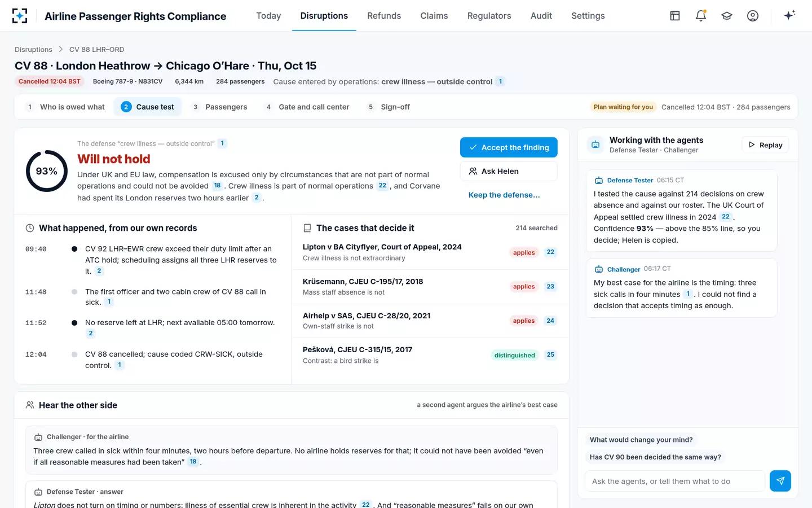Image resolution: width=812 pixels, height=508 pixels.
Task: Open citation 25 on the Pešková row
Action: tap(550, 355)
